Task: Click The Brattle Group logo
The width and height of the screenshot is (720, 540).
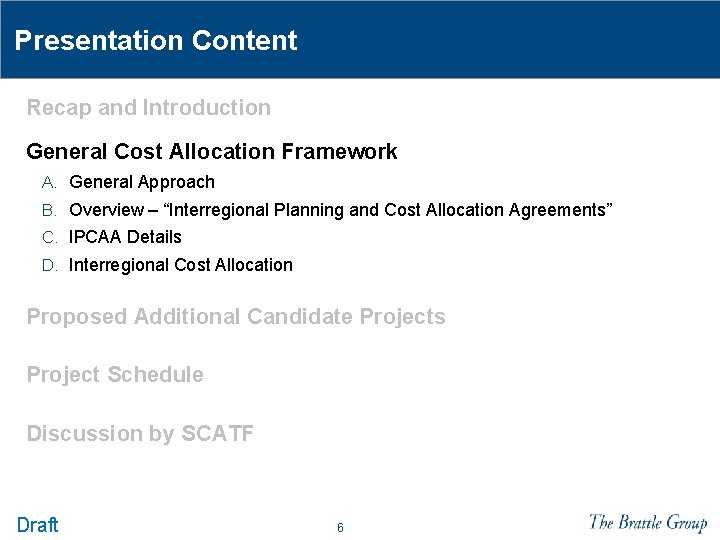Action: coord(648,523)
